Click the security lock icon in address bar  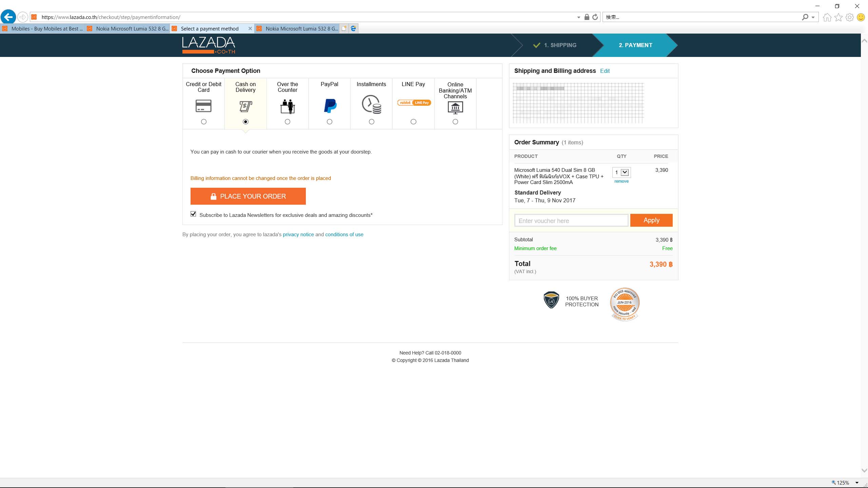tap(587, 17)
